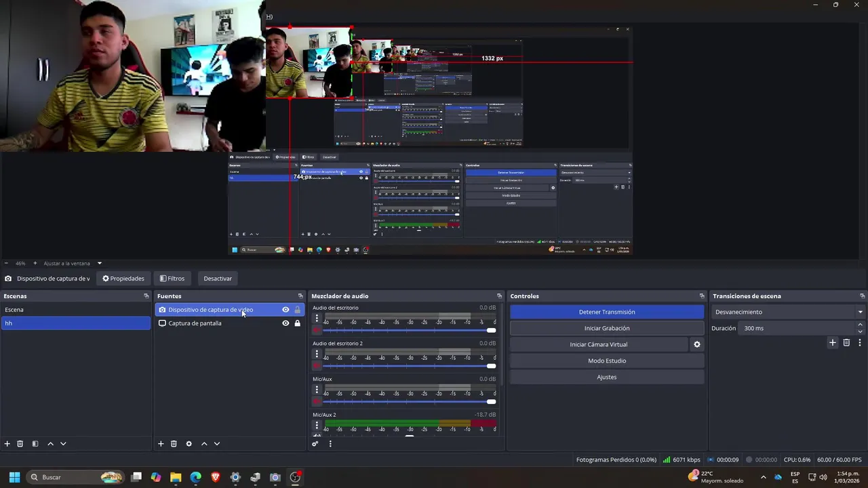Delete selected scene using Escenas trash icon
Screen dimensions: 868x488
[20, 444]
